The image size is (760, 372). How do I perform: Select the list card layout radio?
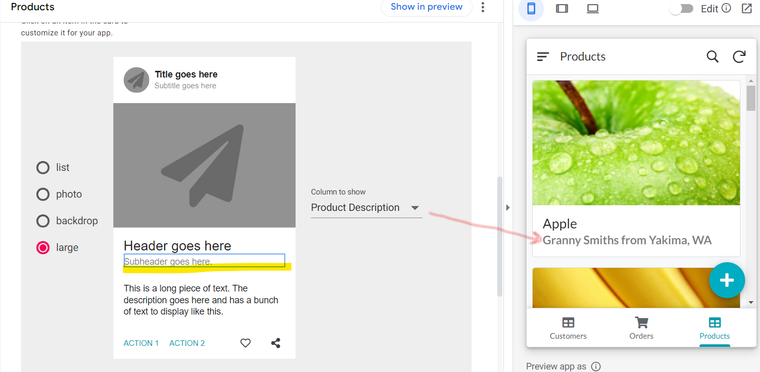pyautogui.click(x=43, y=168)
